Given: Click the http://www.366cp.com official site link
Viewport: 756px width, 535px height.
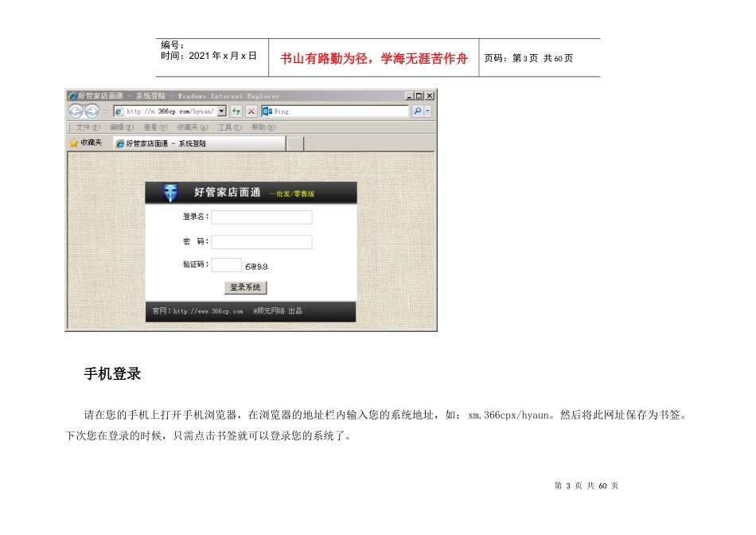Looking at the screenshot, I should coord(208,311).
